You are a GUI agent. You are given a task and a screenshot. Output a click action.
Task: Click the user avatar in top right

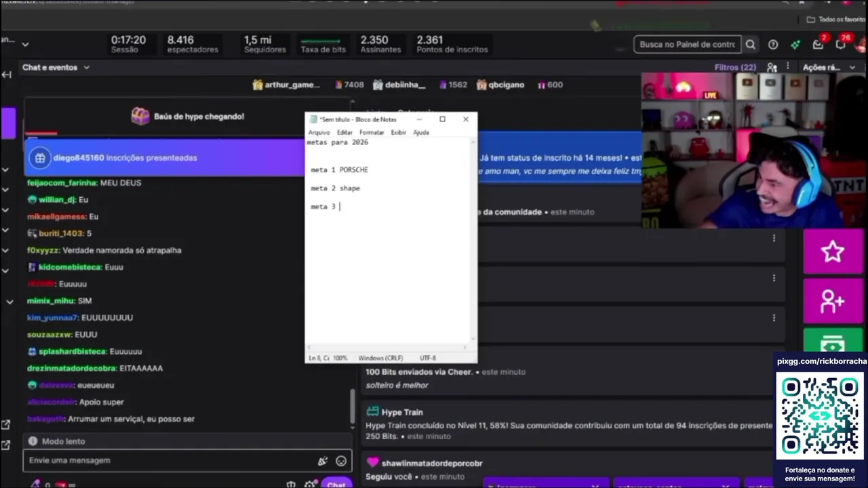click(x=861, y=45)
